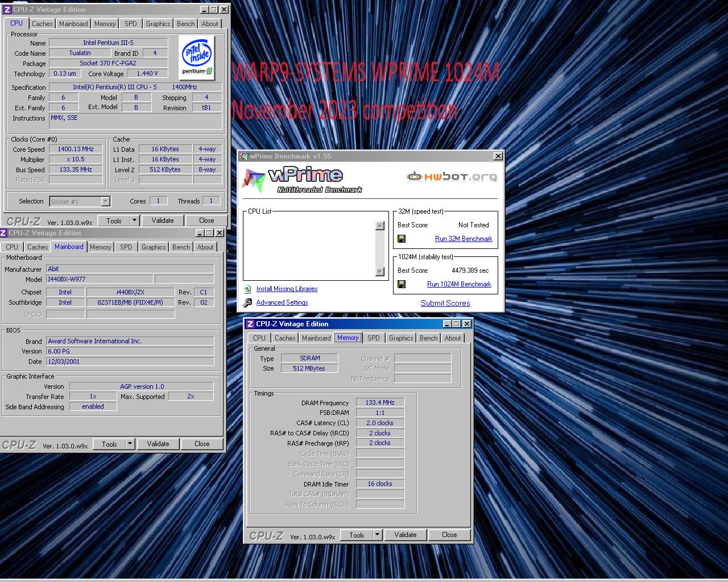Screen dimensions: 728x582
Task: Click DRAM Idle Timer 16 clocks value
Action: 380,484
